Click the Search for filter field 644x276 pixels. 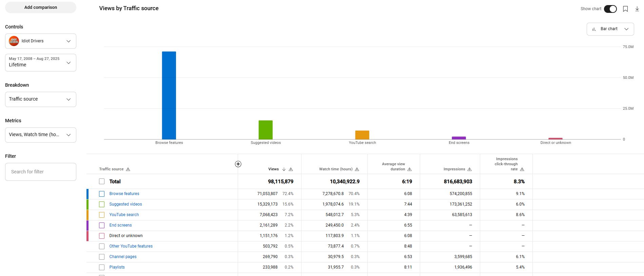point(41,172)
